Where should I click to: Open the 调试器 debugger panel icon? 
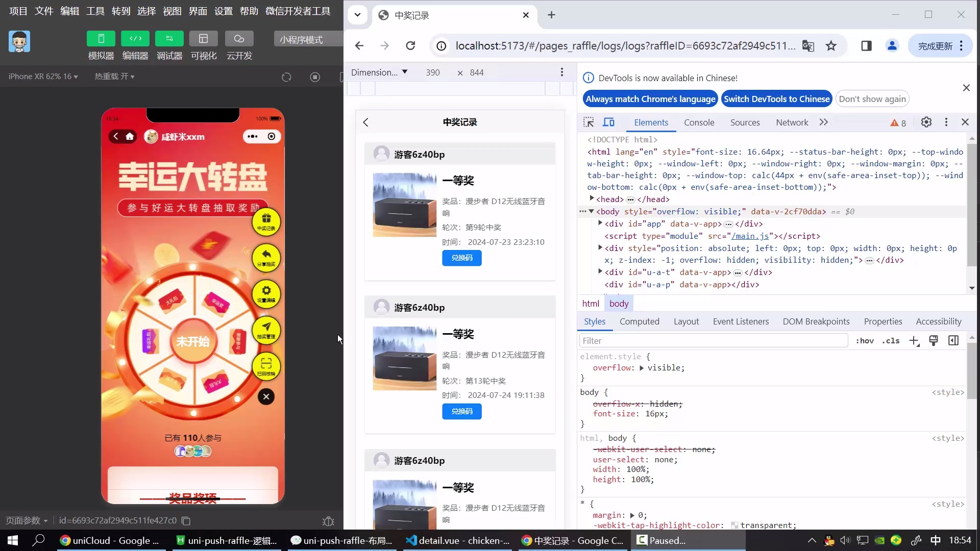tap(169, 38)
